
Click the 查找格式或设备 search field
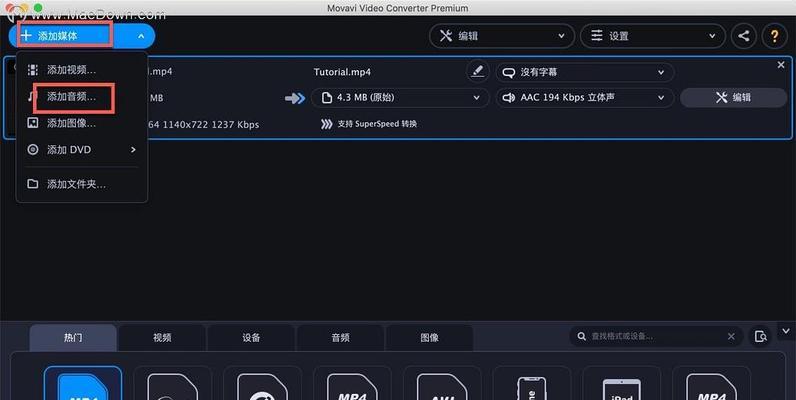tap(655, 337)
